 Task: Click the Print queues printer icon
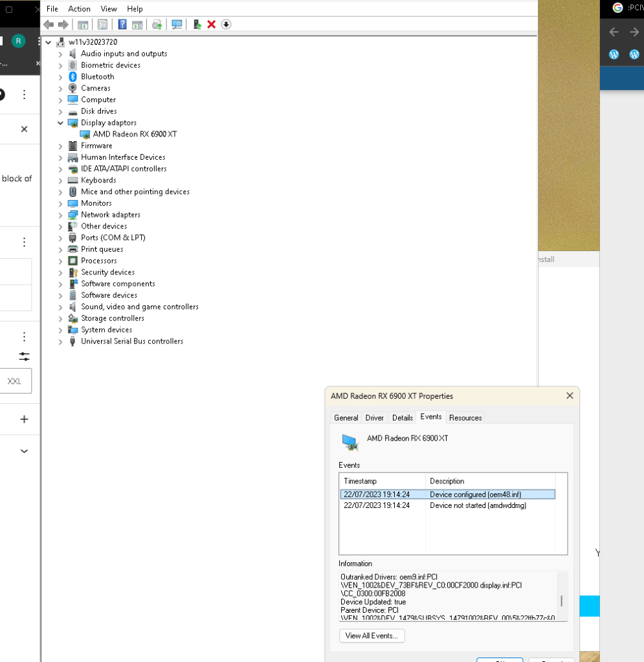pyautogui.click(x=72, y=249)
